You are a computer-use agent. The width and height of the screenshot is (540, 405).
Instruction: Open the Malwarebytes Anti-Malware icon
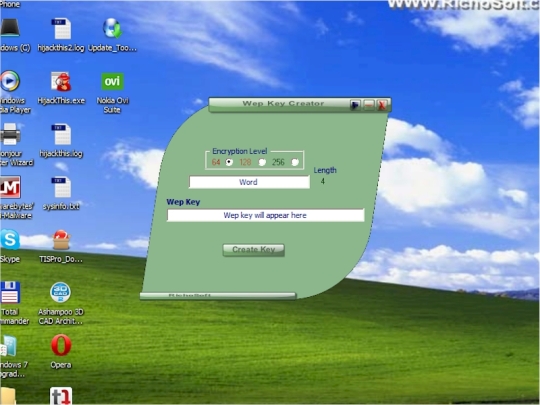(x=10, y=187)
